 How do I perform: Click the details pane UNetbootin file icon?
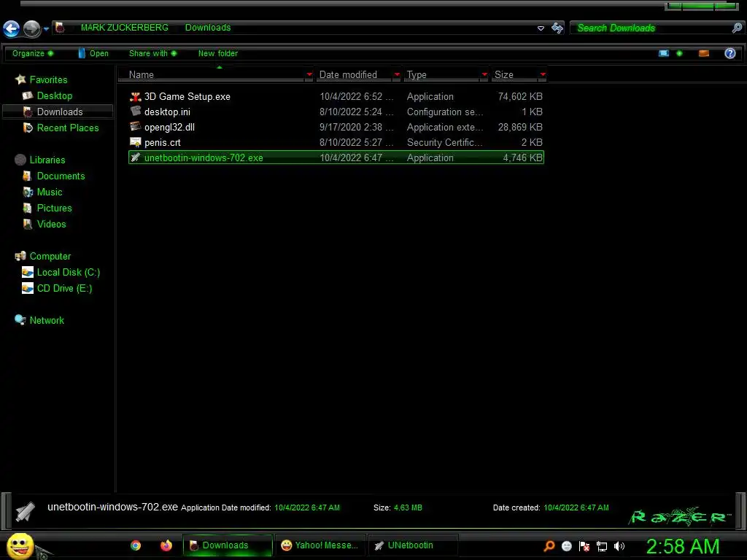[x=26, y=511]
